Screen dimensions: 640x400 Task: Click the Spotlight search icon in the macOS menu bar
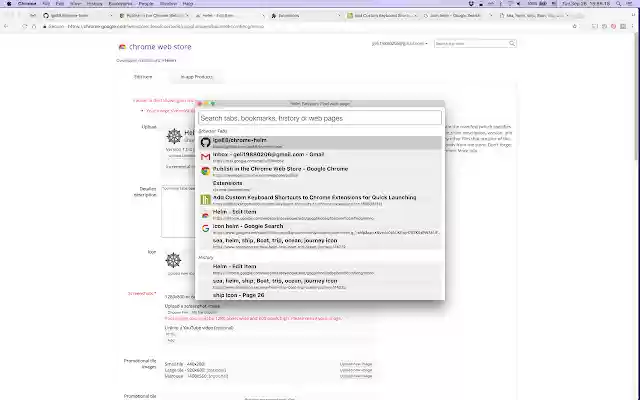(619, 4)
